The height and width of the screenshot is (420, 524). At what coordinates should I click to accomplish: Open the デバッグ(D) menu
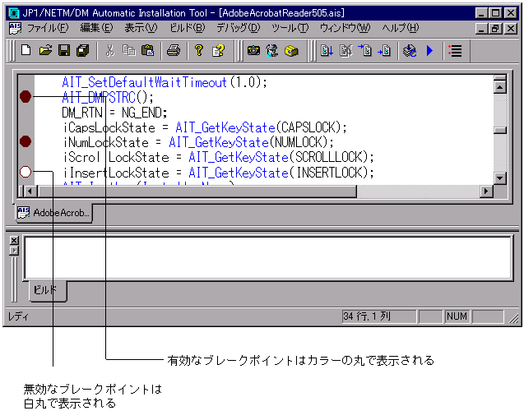click(238, 28)
